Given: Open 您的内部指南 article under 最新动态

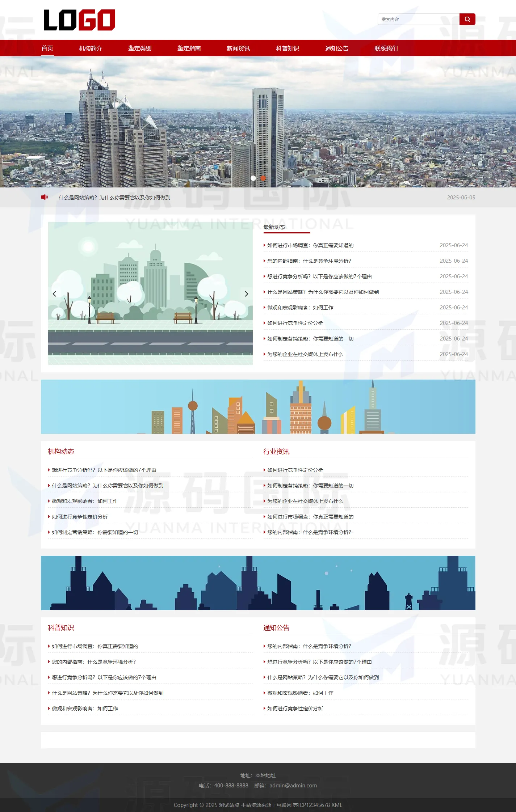Looking at the screenshot, I should click(x=309, y=261).
